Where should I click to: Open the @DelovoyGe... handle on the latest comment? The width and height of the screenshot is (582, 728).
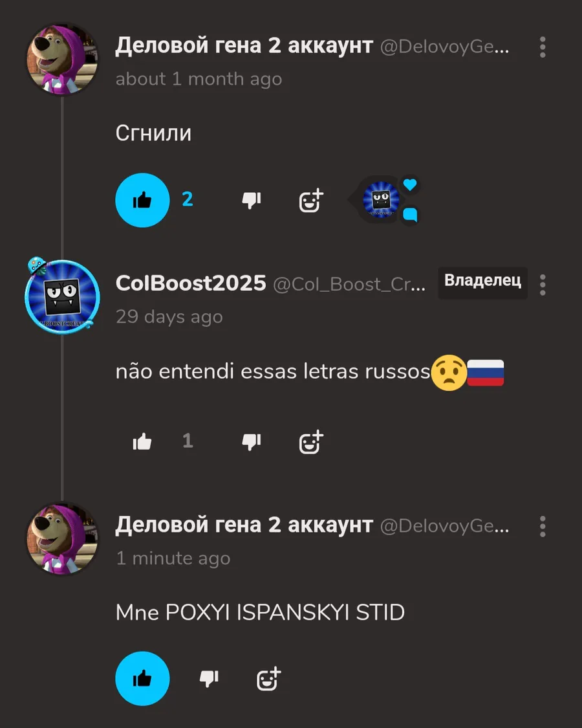(445, 525)
